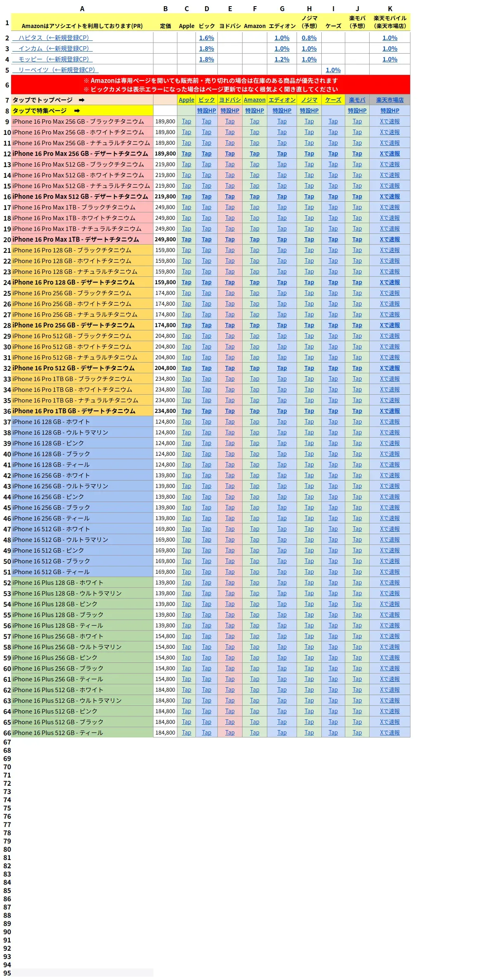
Task: Select column header A
Action: point(82,8)
